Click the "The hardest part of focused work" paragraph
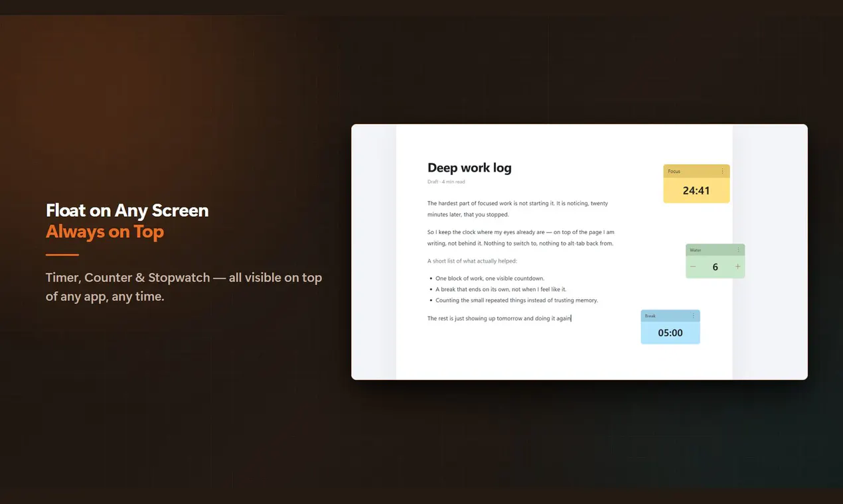The height and width of the screenshot is (504, 843). (518, 209)
